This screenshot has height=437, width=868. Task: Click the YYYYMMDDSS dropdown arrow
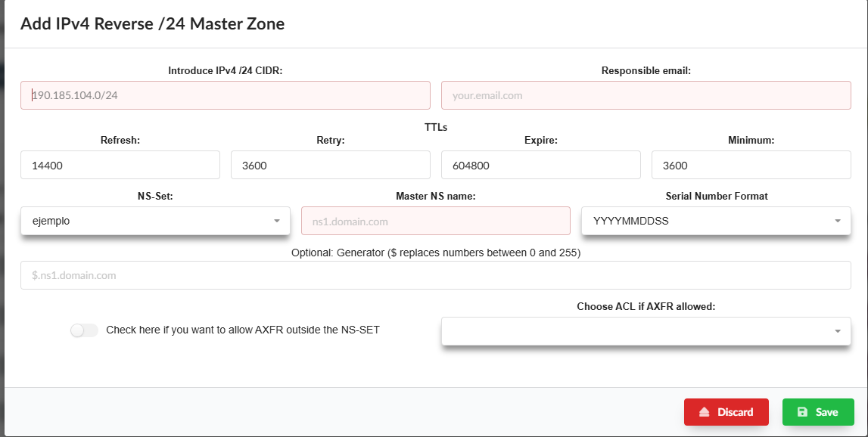837,222
